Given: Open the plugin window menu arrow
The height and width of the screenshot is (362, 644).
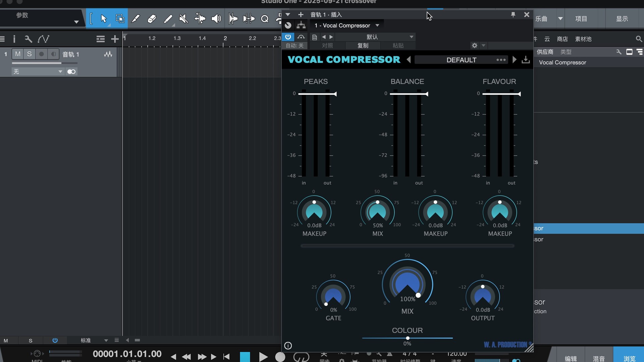Looking at the screenshot, I should [288, 15].
